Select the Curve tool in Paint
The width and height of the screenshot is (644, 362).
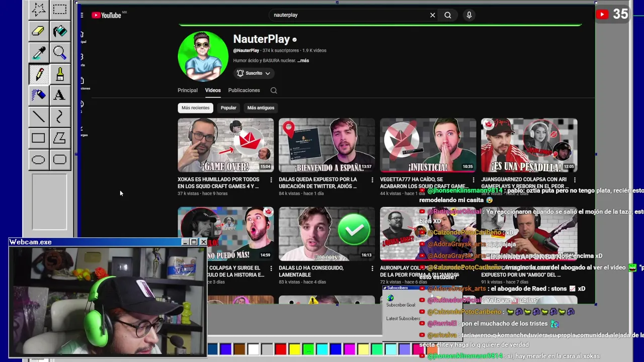(59, 117)
